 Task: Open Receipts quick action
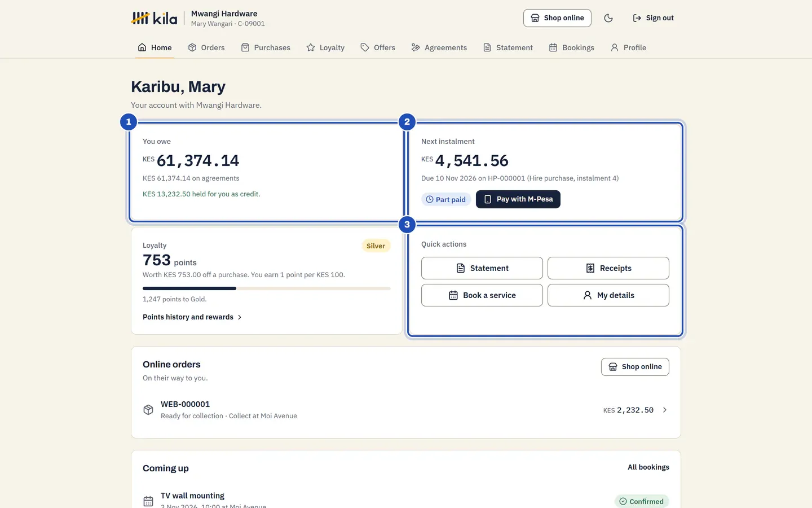pos(608,268)
